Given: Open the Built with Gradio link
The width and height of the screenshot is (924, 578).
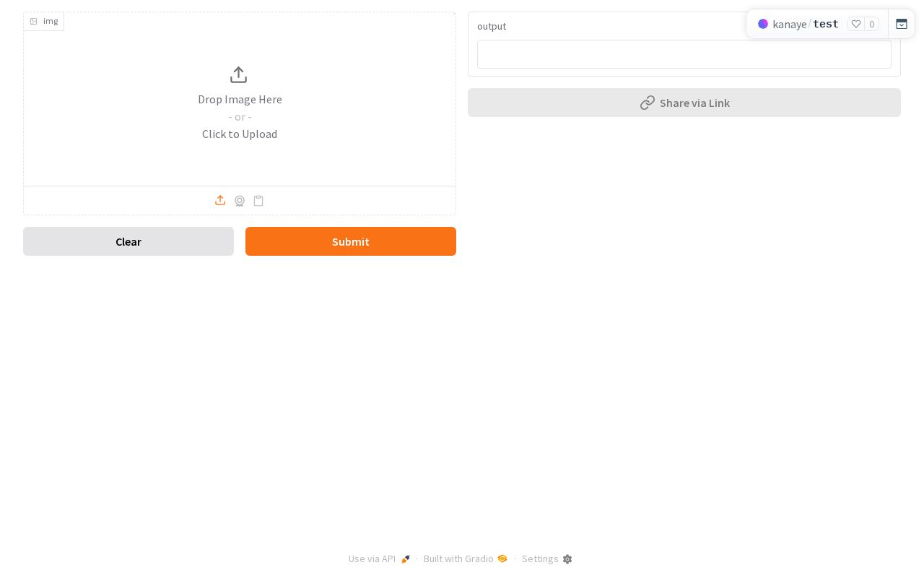Looking at the screenshot, I should click(466, 558).
